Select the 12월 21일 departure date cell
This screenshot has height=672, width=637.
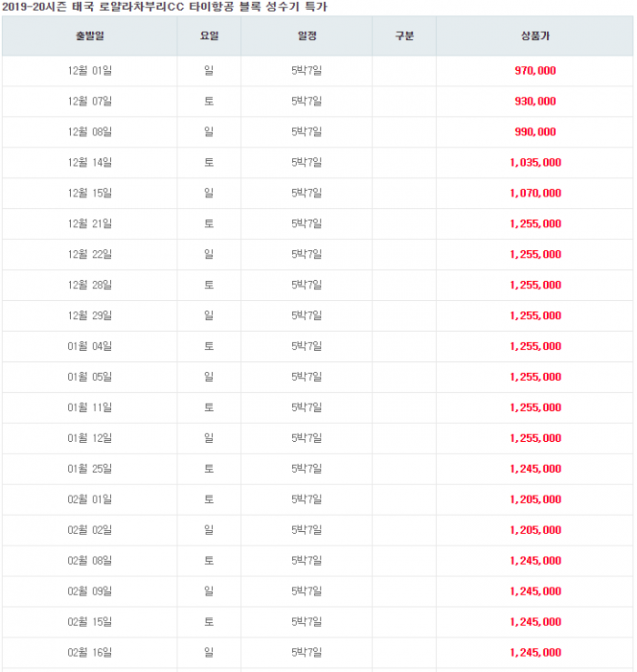[90, 224]
